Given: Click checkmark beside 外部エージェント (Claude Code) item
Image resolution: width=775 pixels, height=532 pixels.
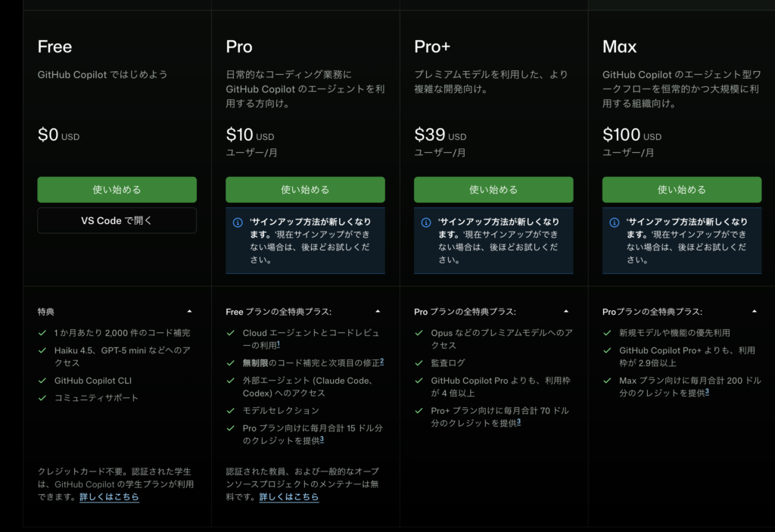Looking at the screenshot, I should [x=231, y=381].
